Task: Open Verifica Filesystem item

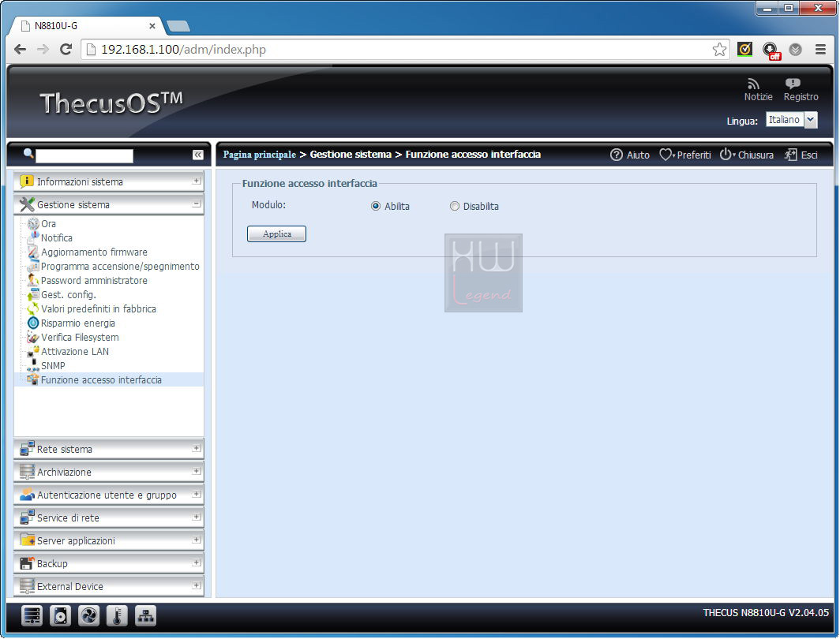Action: click(79, 337)
